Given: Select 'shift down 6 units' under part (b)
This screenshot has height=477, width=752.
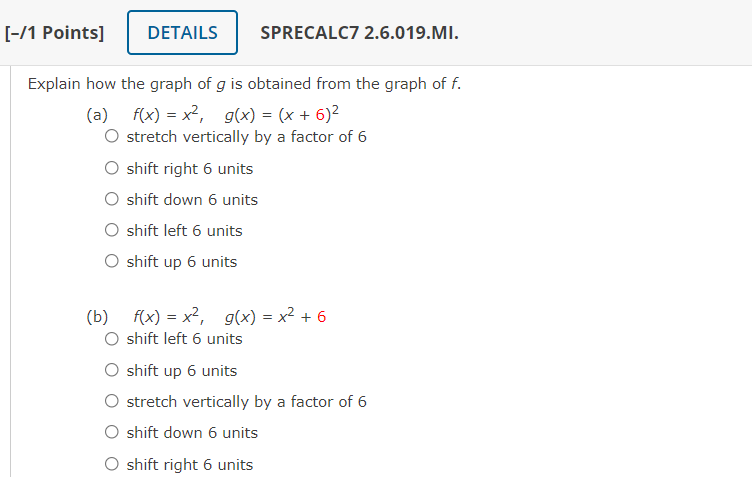Looking at the screenshot, I should [113, 433].
